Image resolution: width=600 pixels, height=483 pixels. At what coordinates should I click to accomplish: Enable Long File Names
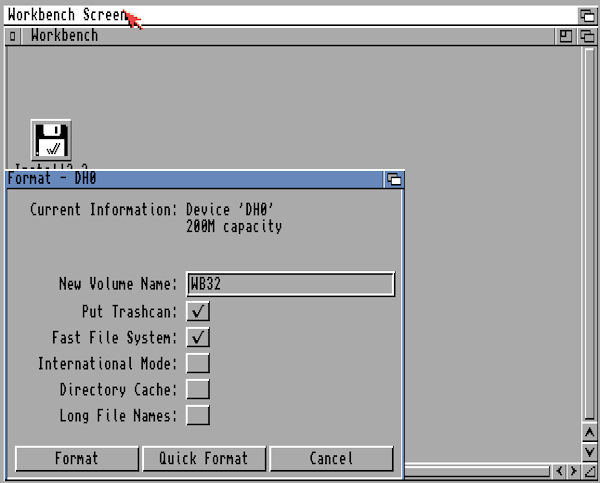[x=198, y=416]
